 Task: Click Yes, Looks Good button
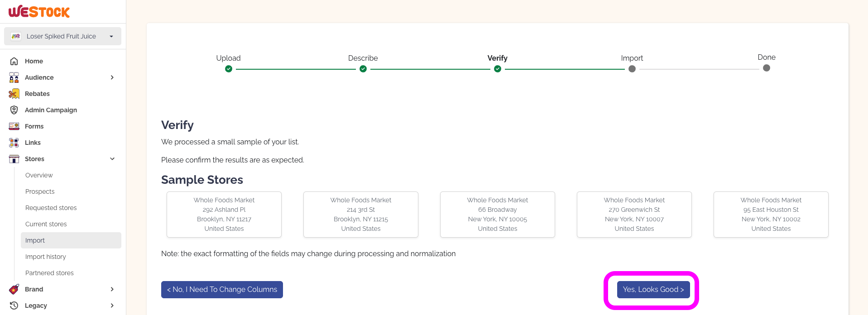tap(653, 290)
